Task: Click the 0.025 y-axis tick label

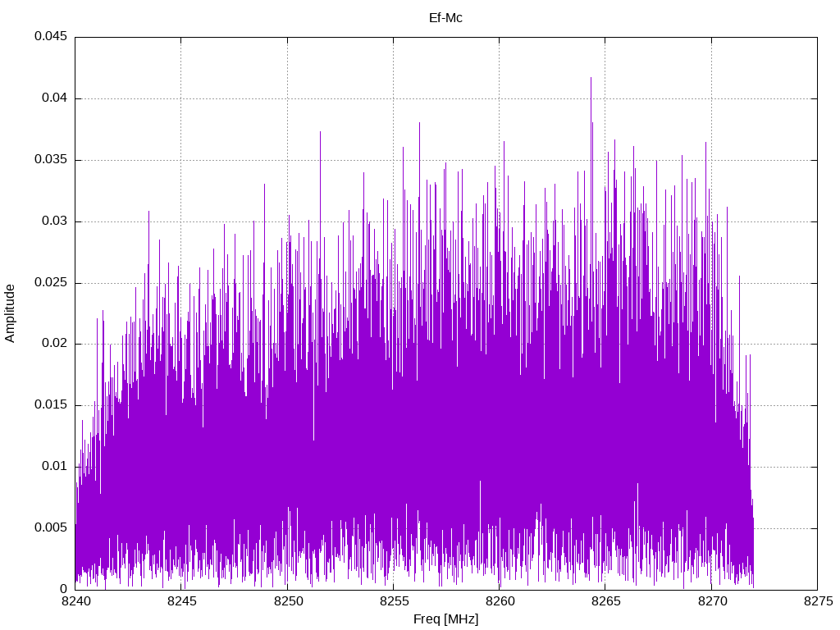Action: click(x=51, y=282)
